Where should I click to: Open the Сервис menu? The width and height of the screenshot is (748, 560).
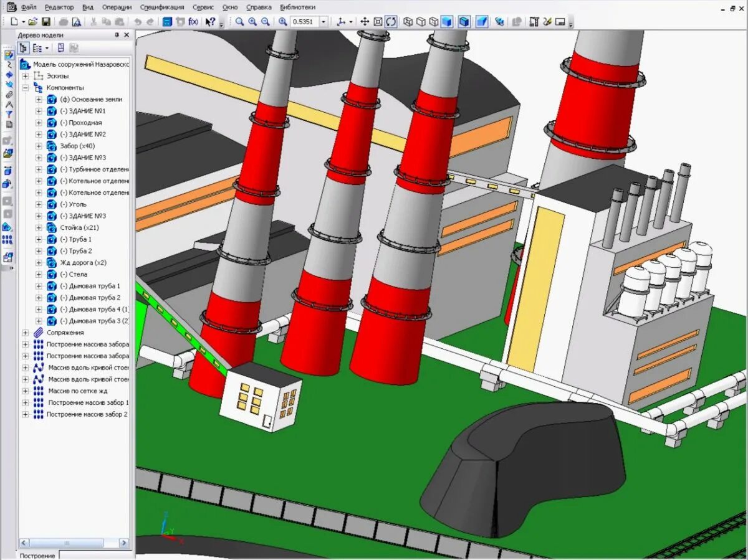[203, 7]
